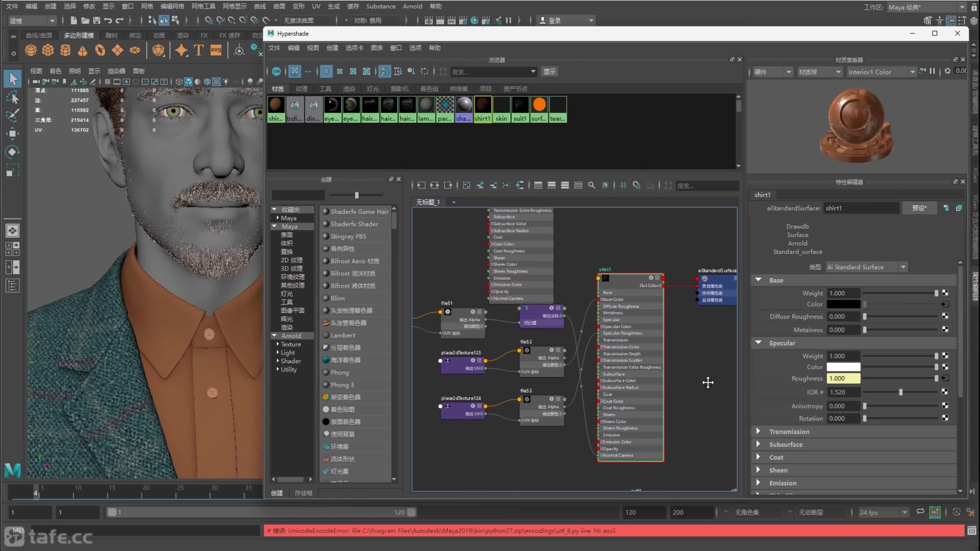Click the SVG import shelf icon

point(216,50)
